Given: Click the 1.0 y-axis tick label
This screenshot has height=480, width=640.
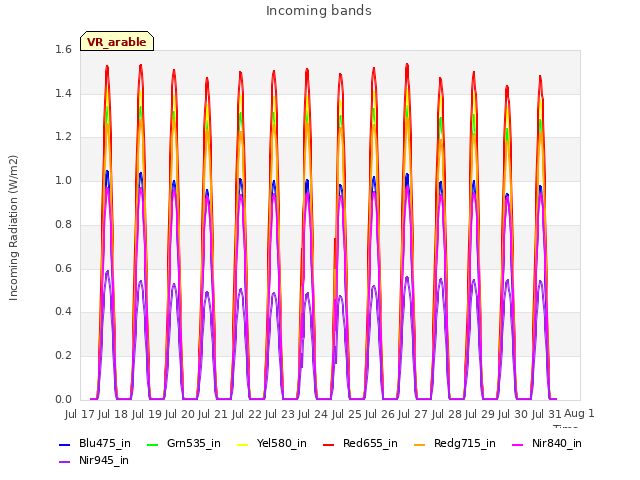Looking at the screenshot, I should [63, 181].
